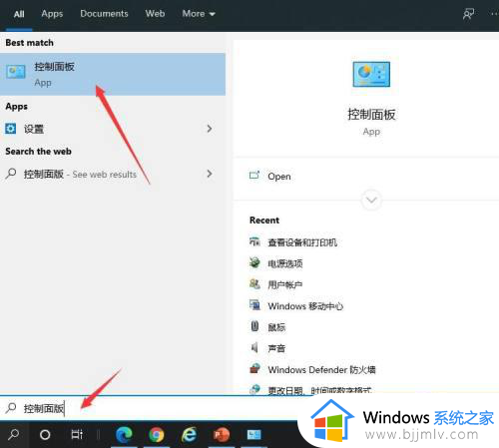Click the devices and printers icon
Viewport: 499px width, 448px height.
tap(254, 241)
